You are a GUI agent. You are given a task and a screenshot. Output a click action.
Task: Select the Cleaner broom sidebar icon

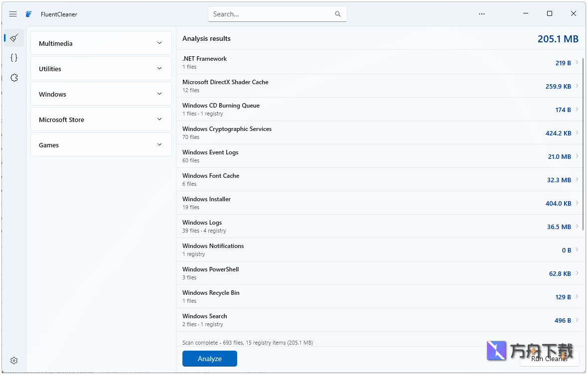[14, 38]
